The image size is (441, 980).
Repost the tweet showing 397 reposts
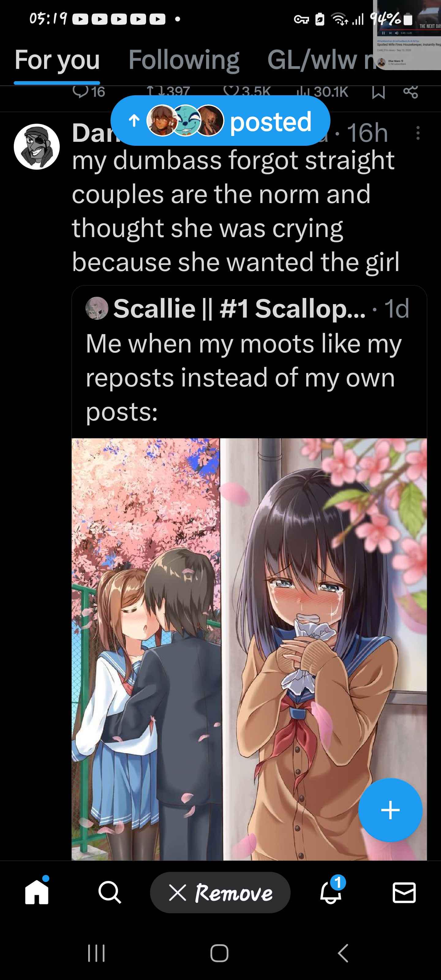(168, 92)
